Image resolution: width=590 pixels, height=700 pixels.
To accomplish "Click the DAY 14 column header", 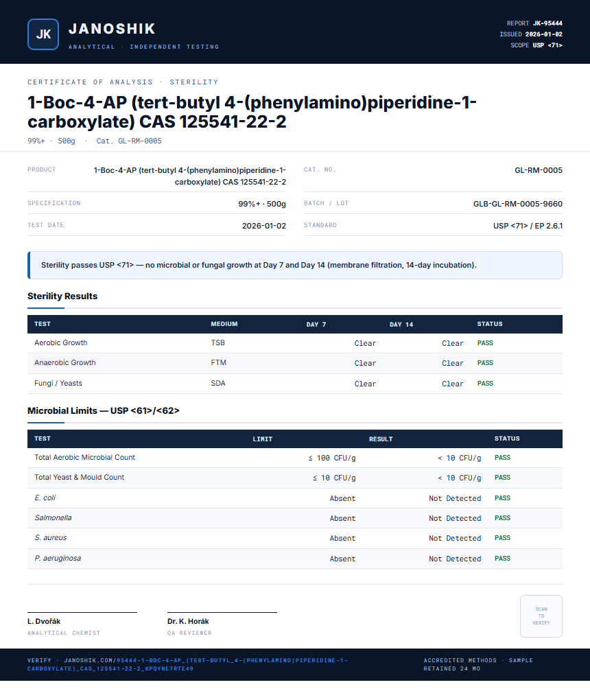I will pyautogui.click(x=401, y=325).
